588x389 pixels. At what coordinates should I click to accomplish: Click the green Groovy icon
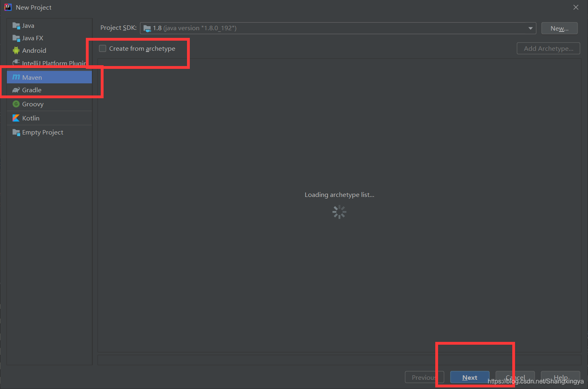16,104
